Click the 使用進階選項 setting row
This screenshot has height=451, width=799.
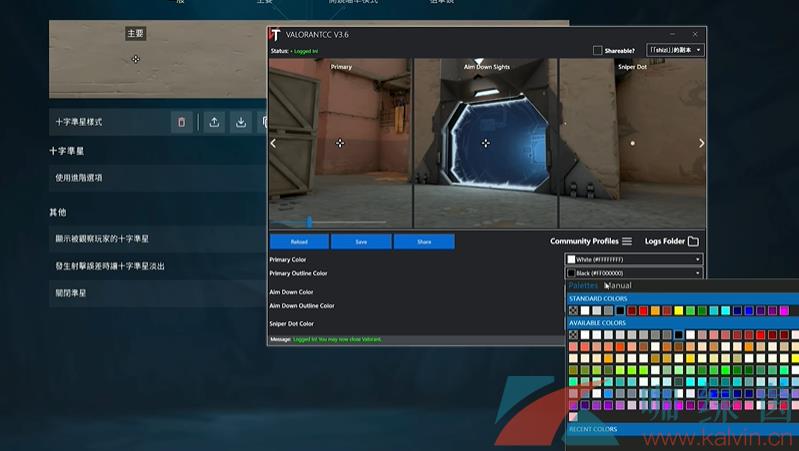pyautogui.click(x=158, y=178)
